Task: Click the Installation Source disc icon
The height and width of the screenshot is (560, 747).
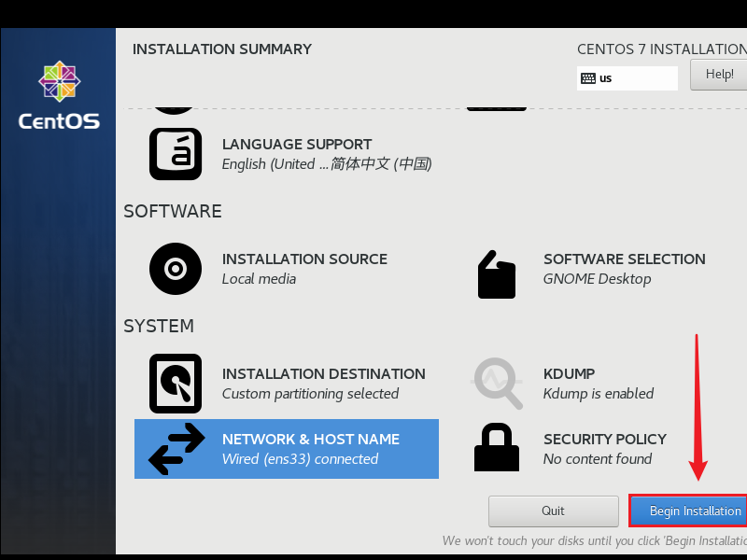Action: click(176, 269)
